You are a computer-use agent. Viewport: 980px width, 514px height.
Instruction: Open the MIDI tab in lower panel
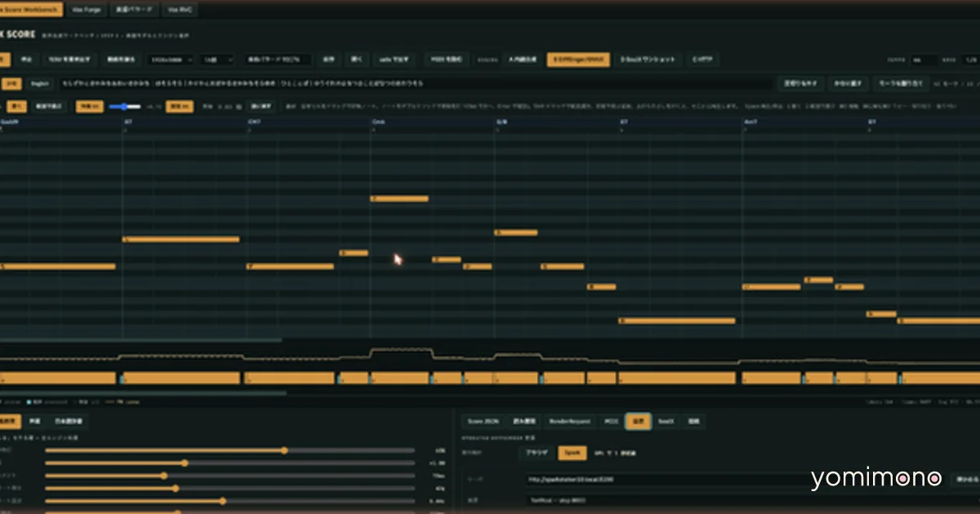(x=611, y=421)
